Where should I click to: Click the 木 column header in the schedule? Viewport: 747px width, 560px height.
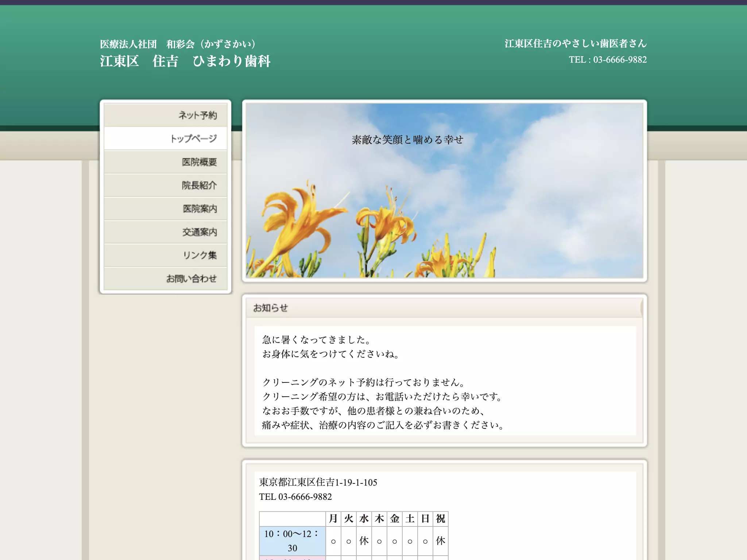[x=379, y=519]
